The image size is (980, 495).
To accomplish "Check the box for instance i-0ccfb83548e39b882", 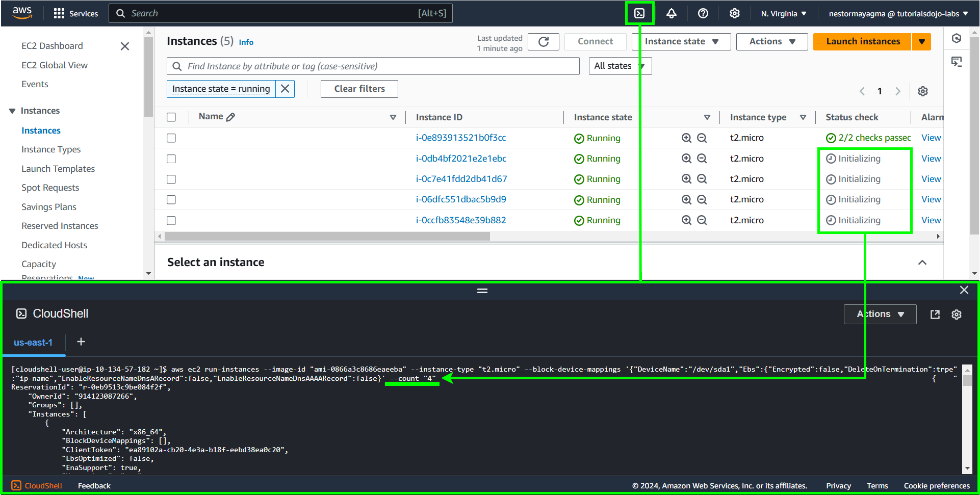I will tap(171, 221).
